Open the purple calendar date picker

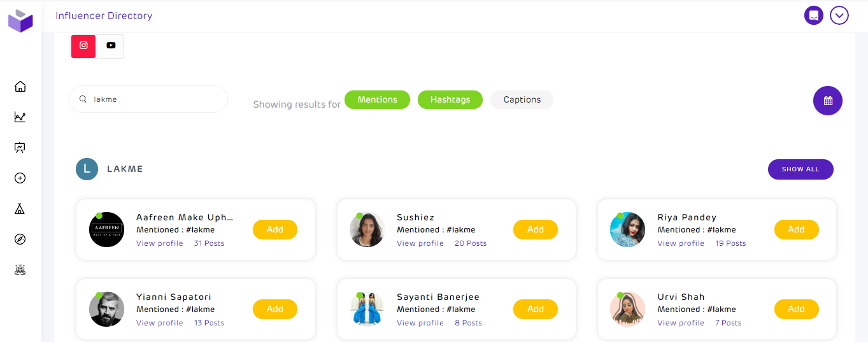(827, 101)
